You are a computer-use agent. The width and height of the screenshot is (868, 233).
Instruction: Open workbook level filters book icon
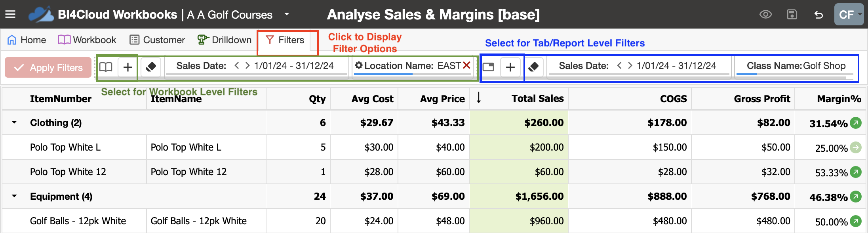(106, 67)
